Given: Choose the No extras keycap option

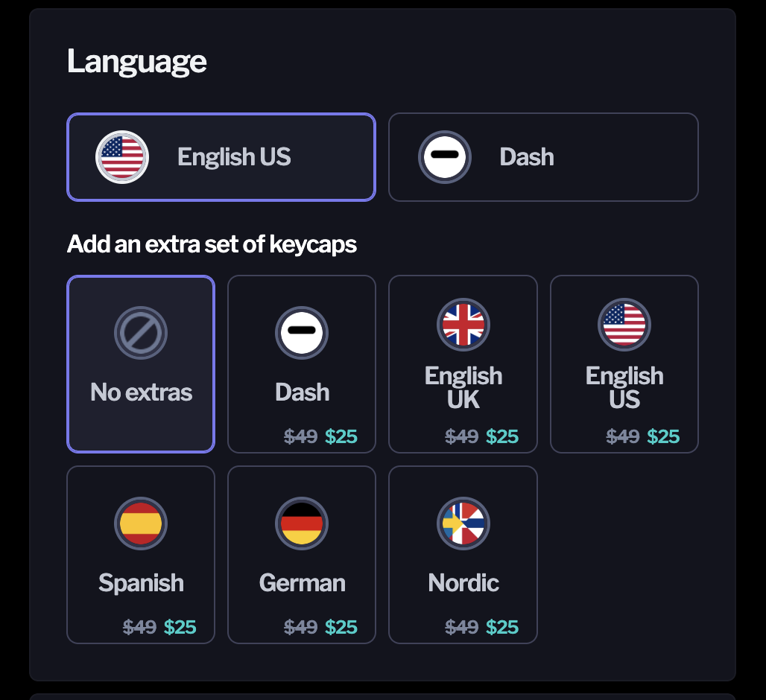Looking at the screenshot, I should click(x=141, y=364).
